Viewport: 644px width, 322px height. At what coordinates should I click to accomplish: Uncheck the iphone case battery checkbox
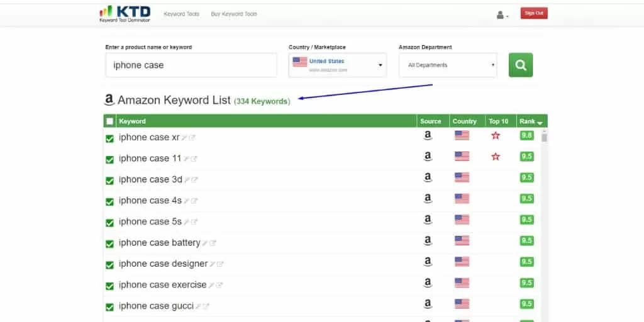(x=109, y=244)
